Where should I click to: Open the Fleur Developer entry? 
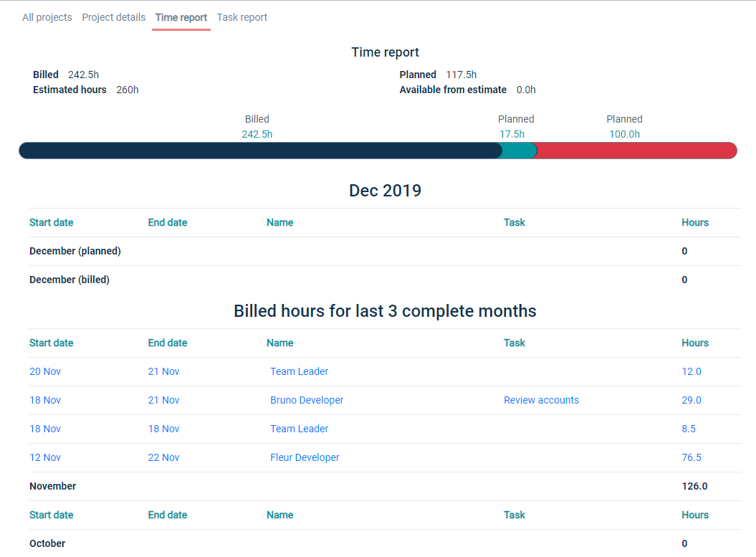[x=305, y=457]
